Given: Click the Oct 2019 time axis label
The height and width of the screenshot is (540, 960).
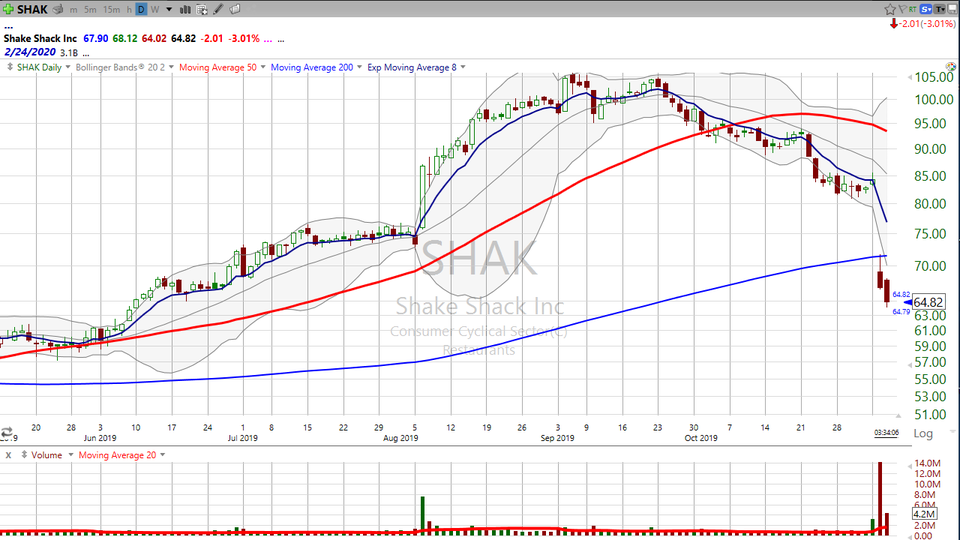Looking at the screenshot, I should [700, 438].
